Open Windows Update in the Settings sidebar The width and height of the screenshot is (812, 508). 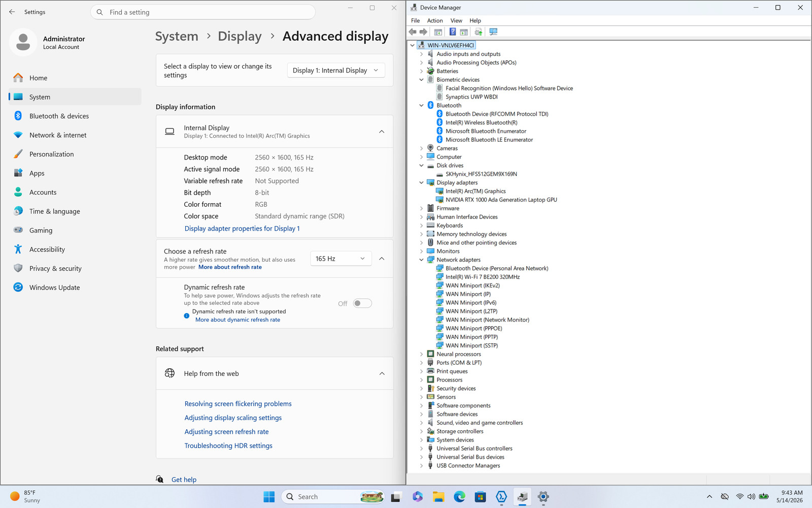click(x=75, y=288)
